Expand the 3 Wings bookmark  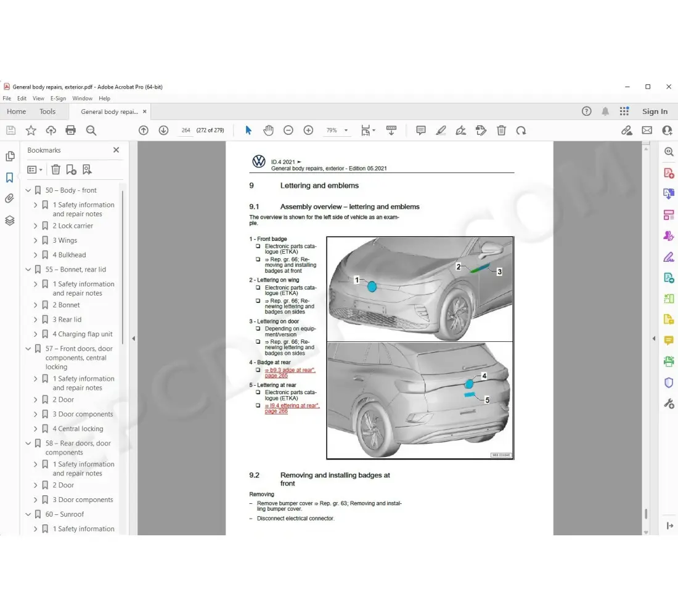[36, 240]
